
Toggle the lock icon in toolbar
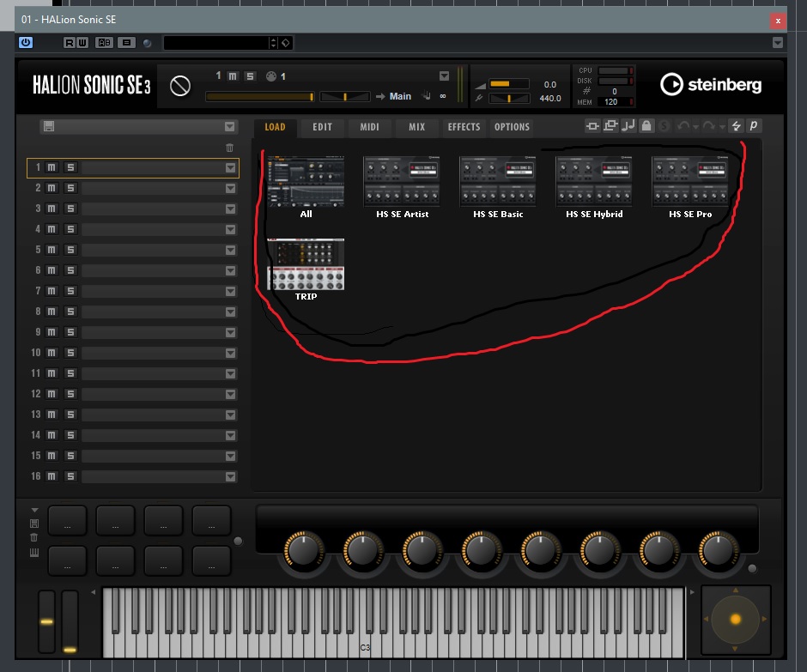[x=646, y=126]
